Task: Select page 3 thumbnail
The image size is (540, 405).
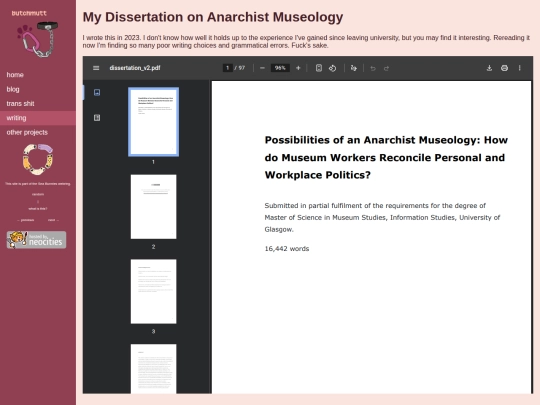Action: coord(154,291)
